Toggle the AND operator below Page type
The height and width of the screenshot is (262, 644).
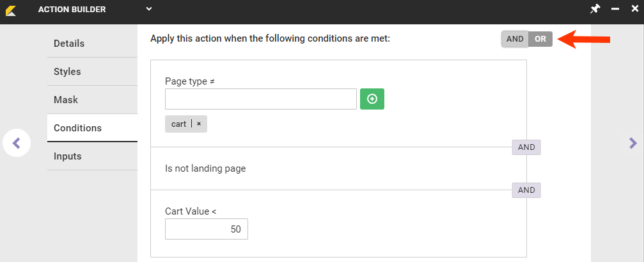tap(526, 147)
